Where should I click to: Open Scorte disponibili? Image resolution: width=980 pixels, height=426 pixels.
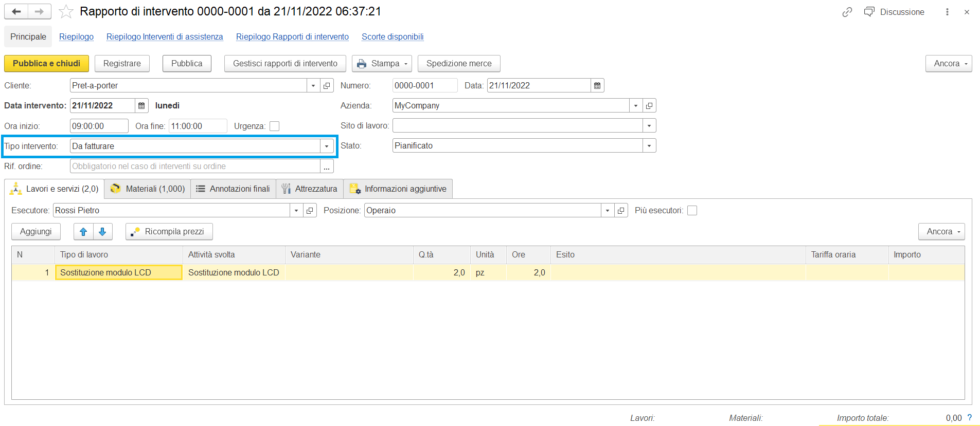(393, 36)
